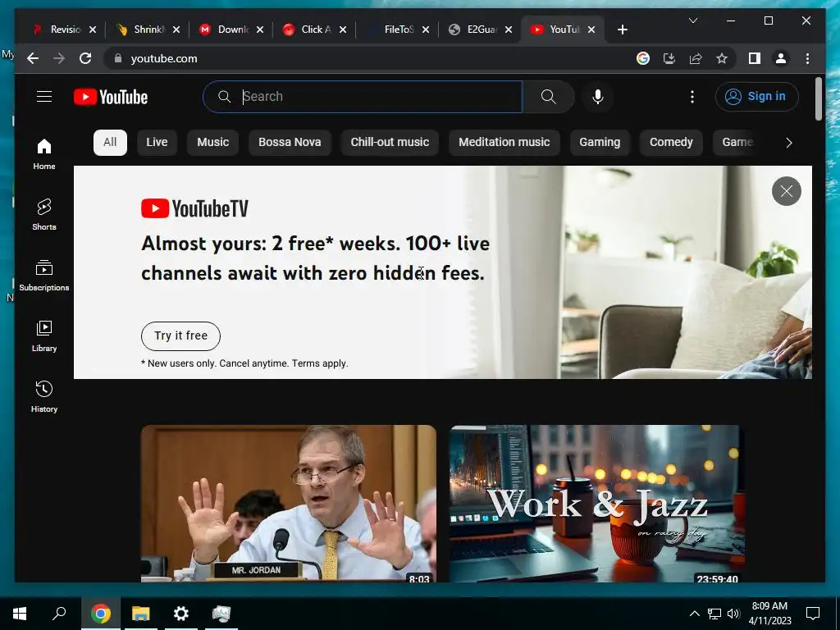Close the E2Guar tab
This screenshot has height=630, width=840.
(x=509, y=30)
